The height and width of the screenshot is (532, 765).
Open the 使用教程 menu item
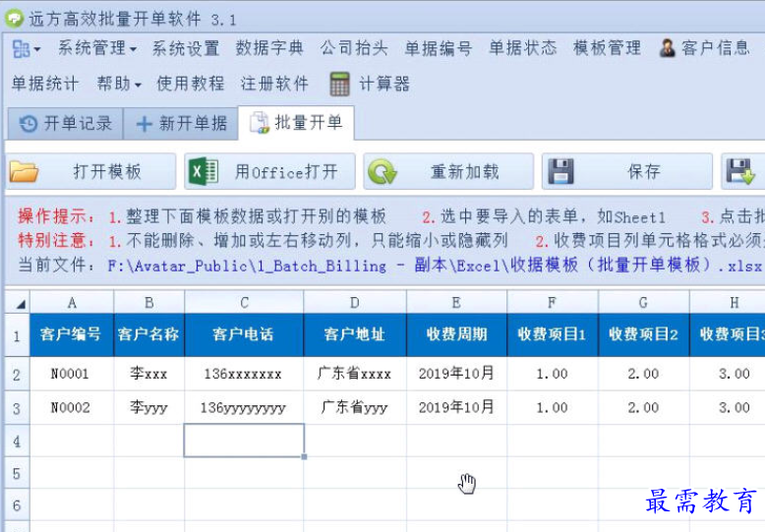[x=191, y=84]
